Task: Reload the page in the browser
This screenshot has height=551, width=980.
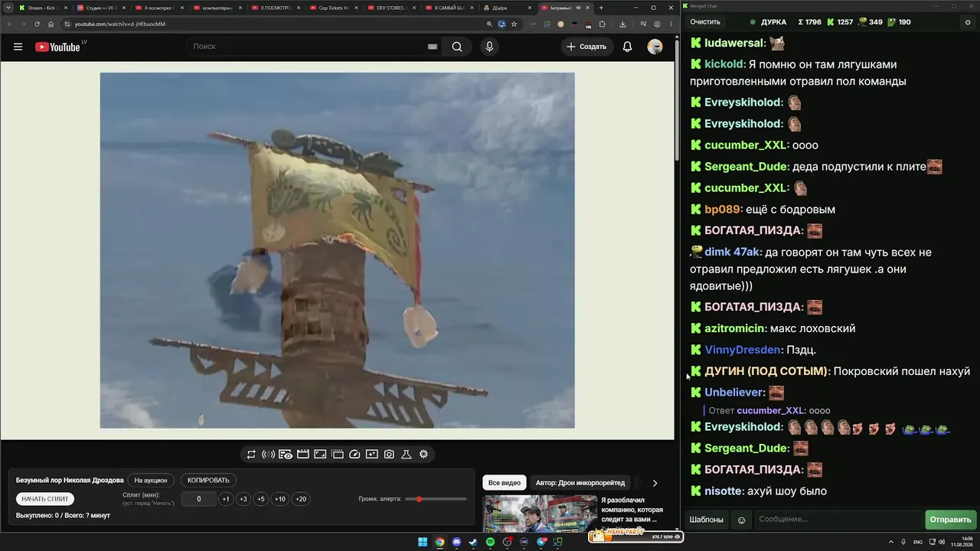Action: [x=37, y=24]
